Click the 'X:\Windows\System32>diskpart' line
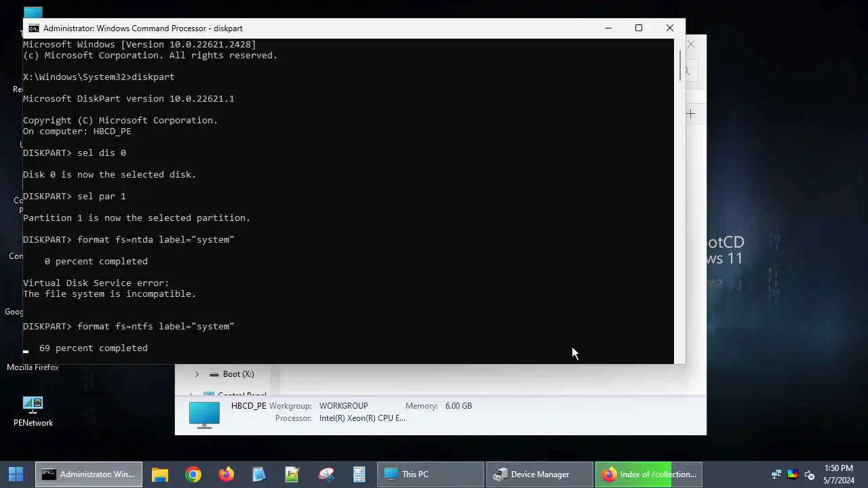Image resolution: width=868 pixels, height=488 pixels. tap(99, 77)
